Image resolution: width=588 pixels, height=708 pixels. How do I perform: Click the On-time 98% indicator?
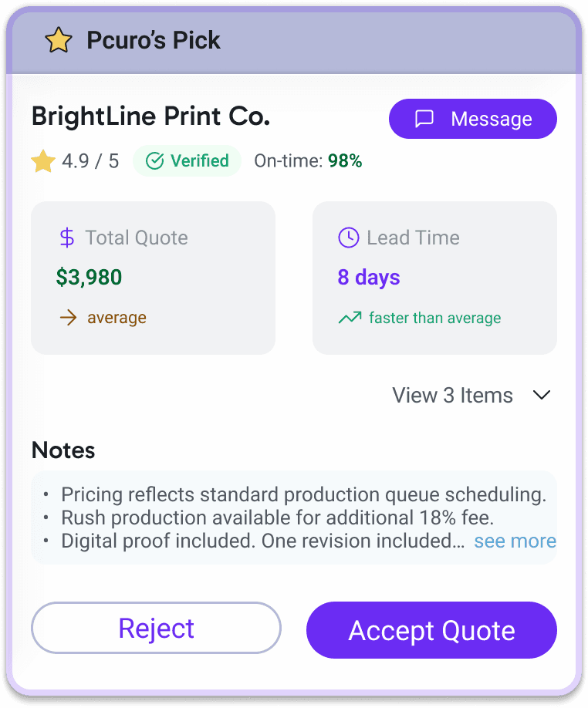308,160
